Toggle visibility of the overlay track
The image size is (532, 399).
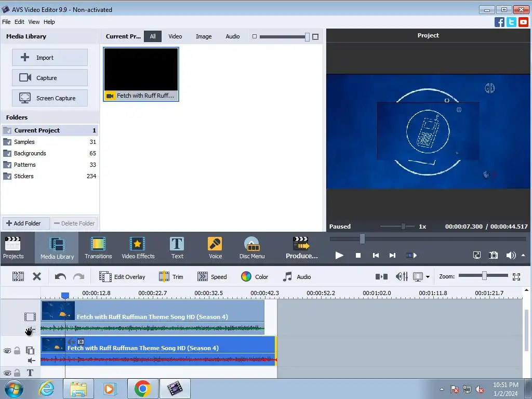(7, 351)
